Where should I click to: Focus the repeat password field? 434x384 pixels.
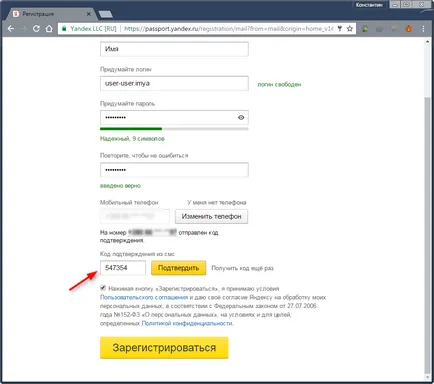point(174,170)
